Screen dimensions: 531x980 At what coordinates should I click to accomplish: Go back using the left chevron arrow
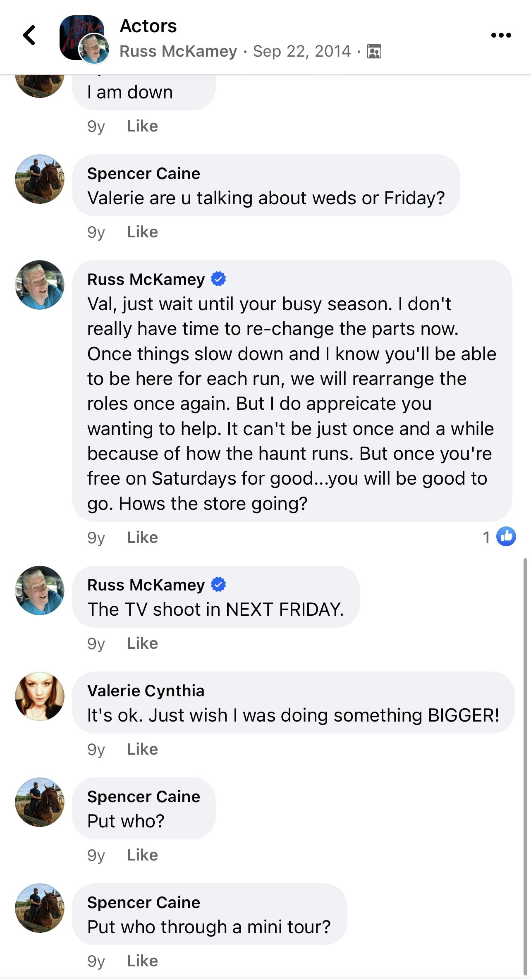29,35
